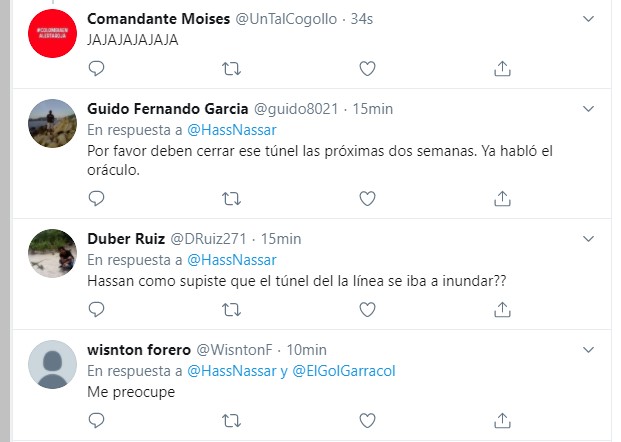Open Duber Ruiz's profile name

tap(120, 239)
